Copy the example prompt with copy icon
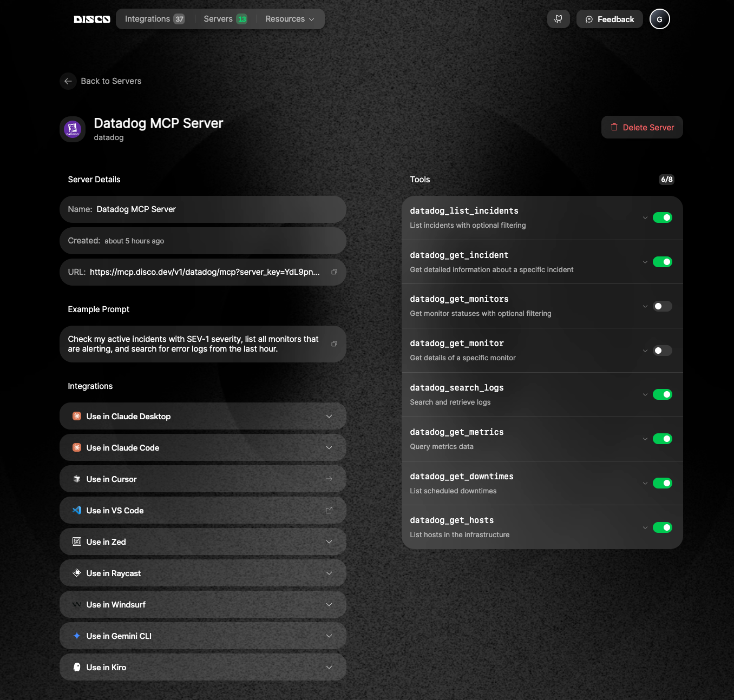Image resolution: width=734 pixels, height=700 pixels. 334,344
